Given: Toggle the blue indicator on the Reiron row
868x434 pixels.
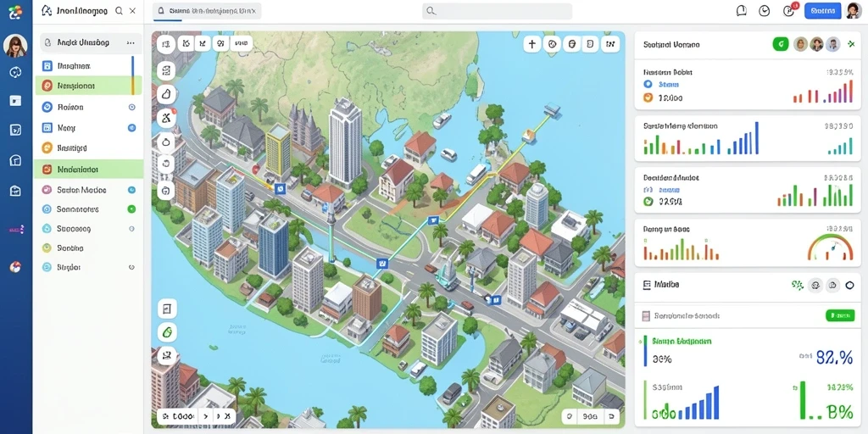Looking at the screenshot, I should click(x=131, y=108).
